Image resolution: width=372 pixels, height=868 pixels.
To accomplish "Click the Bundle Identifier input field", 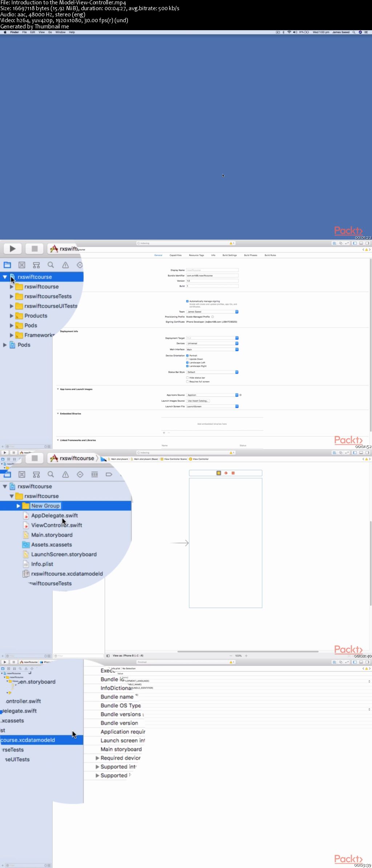I will click(212, 276).
